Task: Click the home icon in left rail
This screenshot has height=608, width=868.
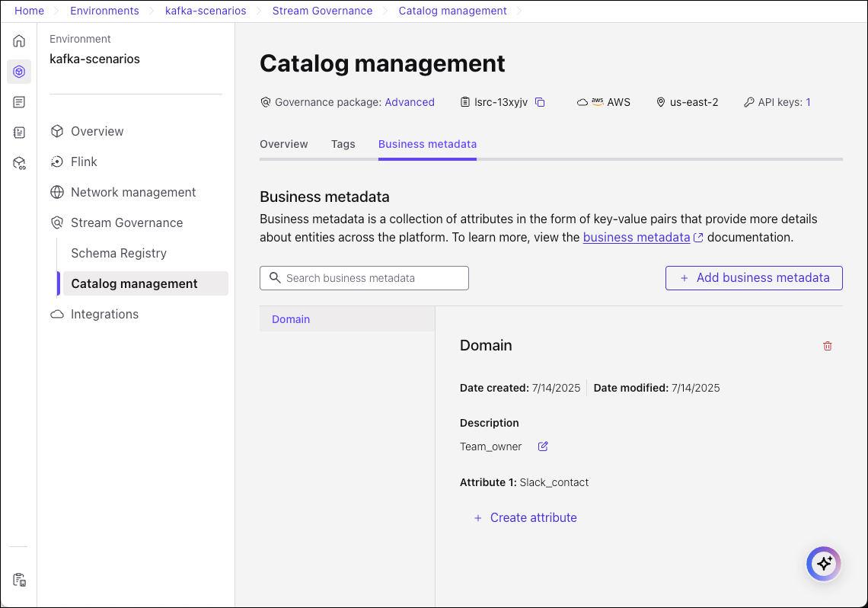Action: pyautogui.click(x=19, y=41)
